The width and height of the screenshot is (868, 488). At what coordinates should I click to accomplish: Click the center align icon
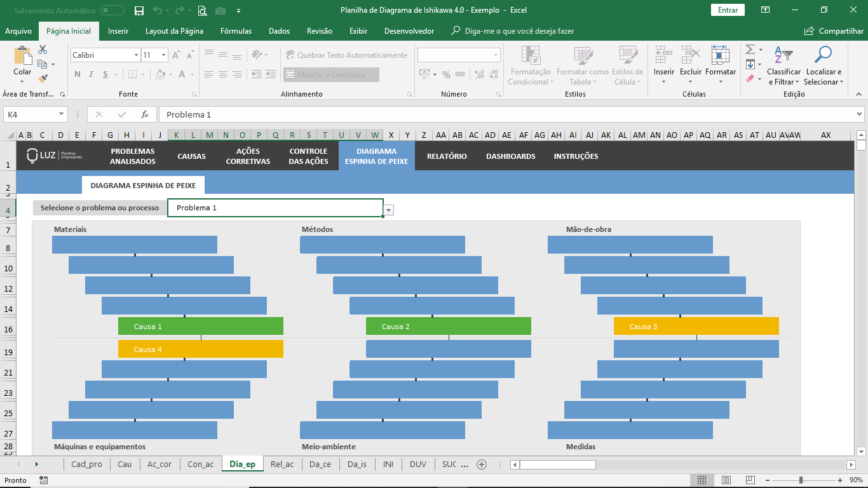pos(223,74)
